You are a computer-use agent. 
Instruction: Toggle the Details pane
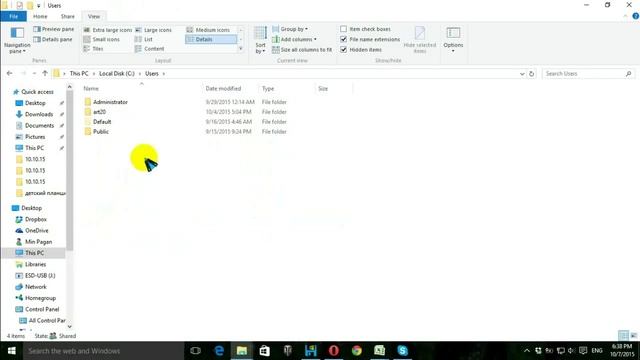(x=53, y=39)
